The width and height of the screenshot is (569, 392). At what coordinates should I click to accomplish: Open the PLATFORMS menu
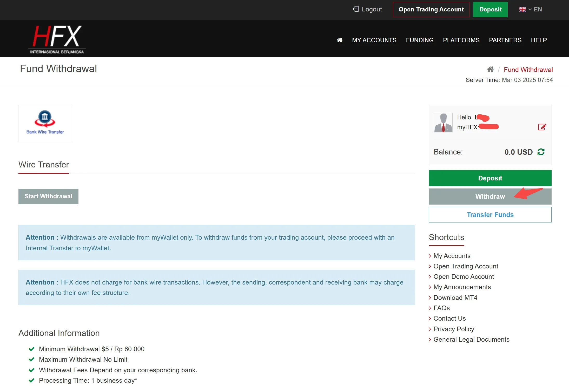(x=461, y=40)
